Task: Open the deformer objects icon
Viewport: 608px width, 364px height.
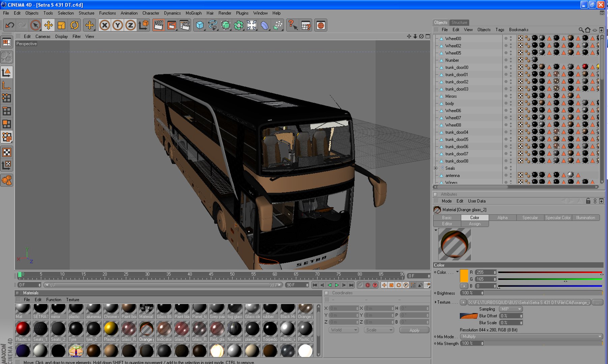Action: 265,25
